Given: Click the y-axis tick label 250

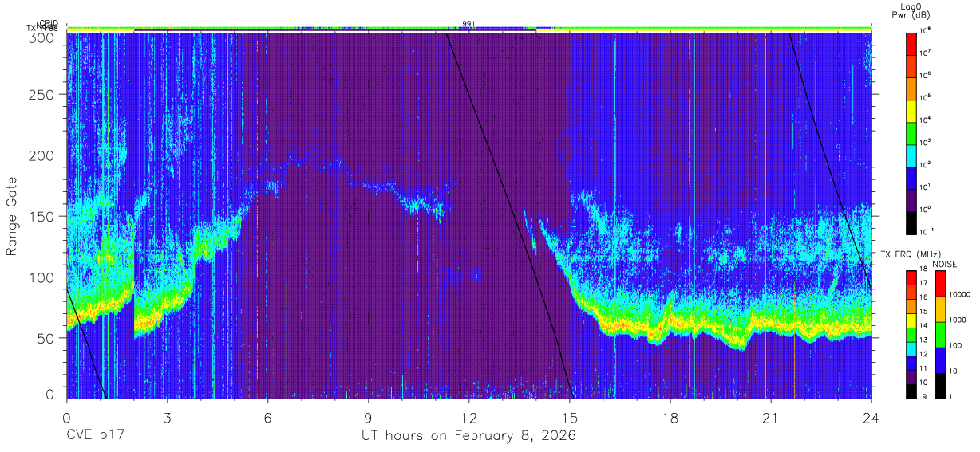Looking at the screenshot, I should (x=41, y=95).
